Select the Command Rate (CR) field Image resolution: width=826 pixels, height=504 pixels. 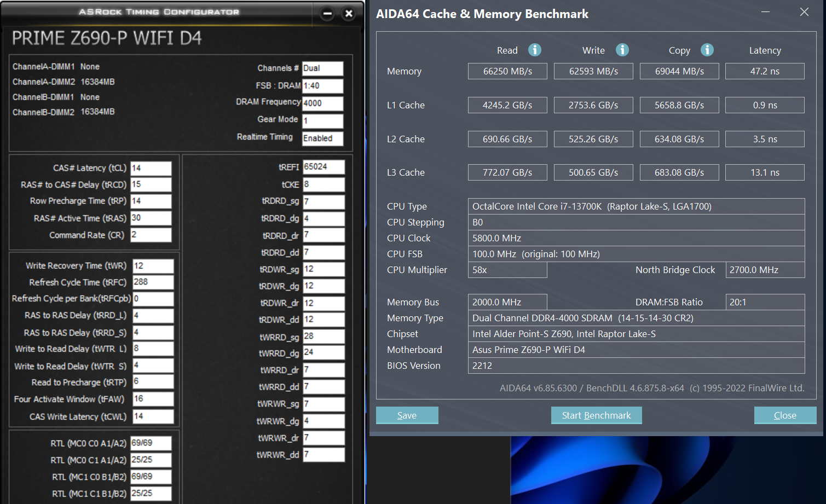151,235
